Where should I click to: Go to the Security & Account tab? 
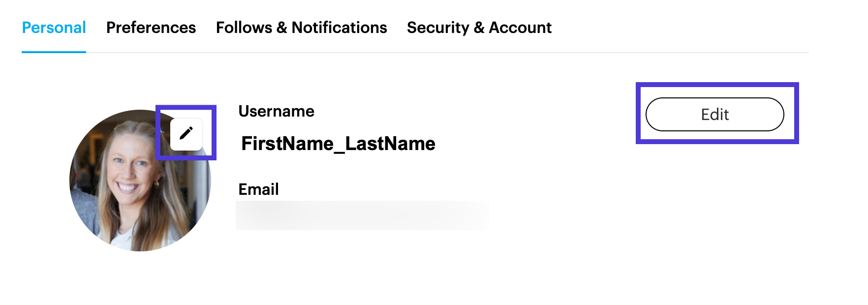coord(479,28)
